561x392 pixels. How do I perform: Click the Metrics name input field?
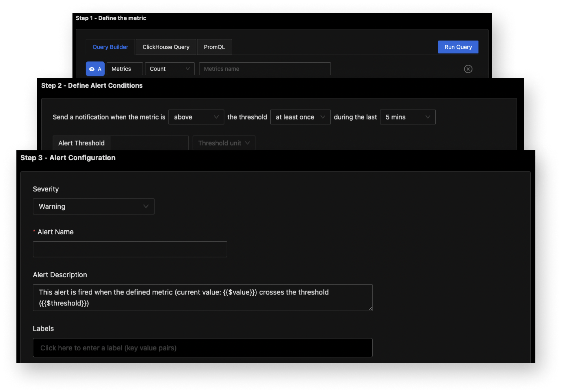(x=265, y=69)
